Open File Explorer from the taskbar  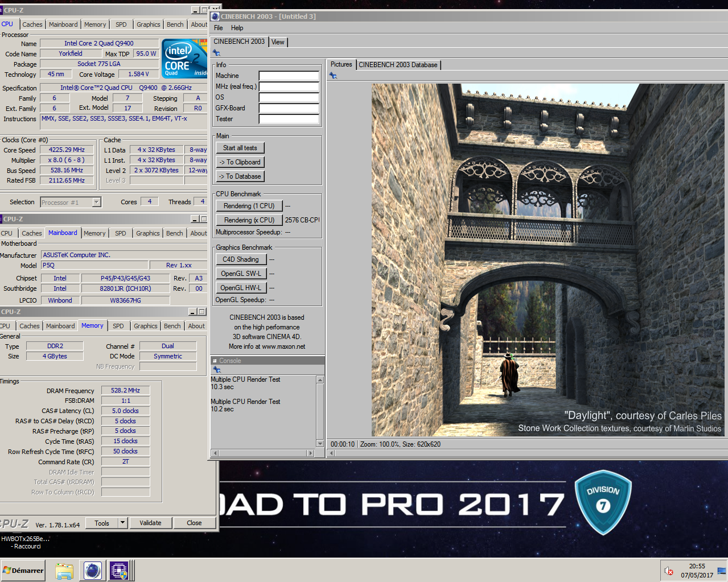(64, 571)
